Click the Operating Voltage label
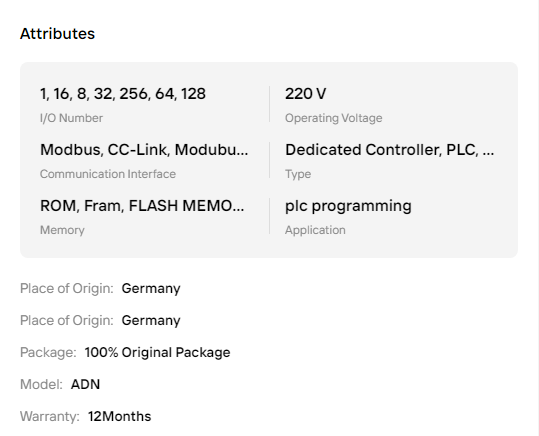 coord(333,118)
